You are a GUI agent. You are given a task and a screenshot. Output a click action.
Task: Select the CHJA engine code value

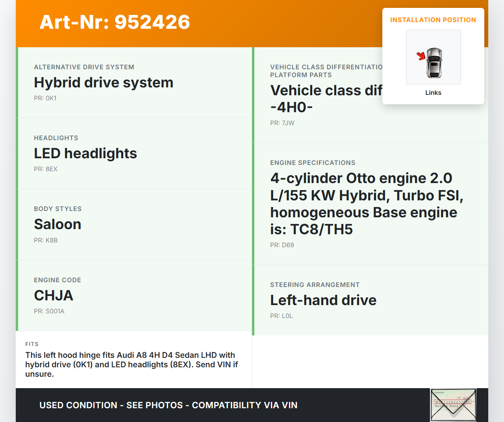54,296
